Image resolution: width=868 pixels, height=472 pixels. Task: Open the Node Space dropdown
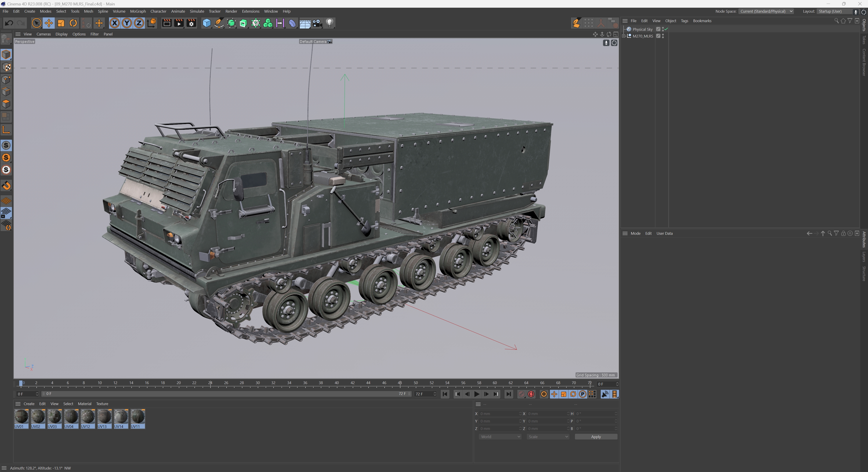766,12
